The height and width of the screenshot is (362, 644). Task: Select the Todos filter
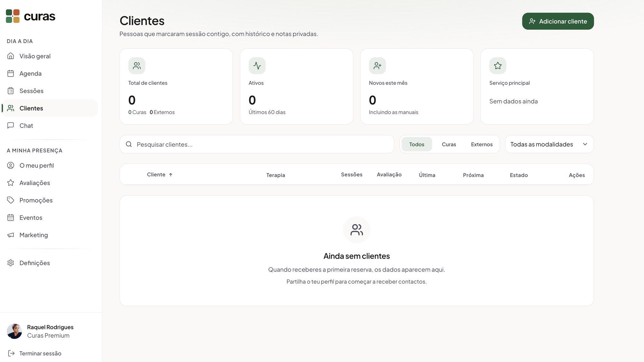click(417, 144)
